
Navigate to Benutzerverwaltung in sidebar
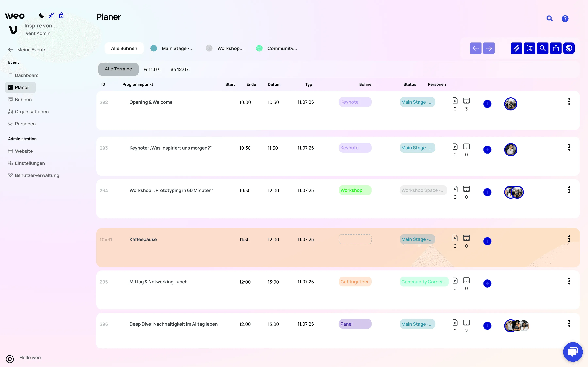[37, 175]
